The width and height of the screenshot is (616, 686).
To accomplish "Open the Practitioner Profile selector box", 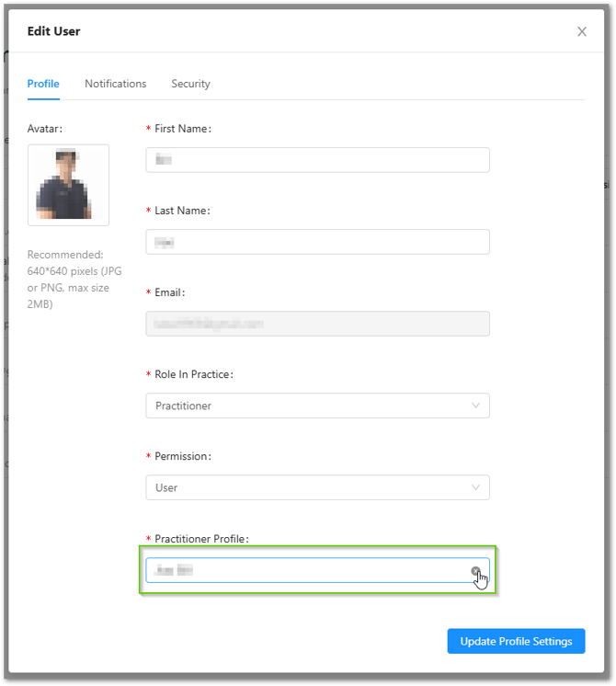I will pyautogui.click(x=303, y=570).
